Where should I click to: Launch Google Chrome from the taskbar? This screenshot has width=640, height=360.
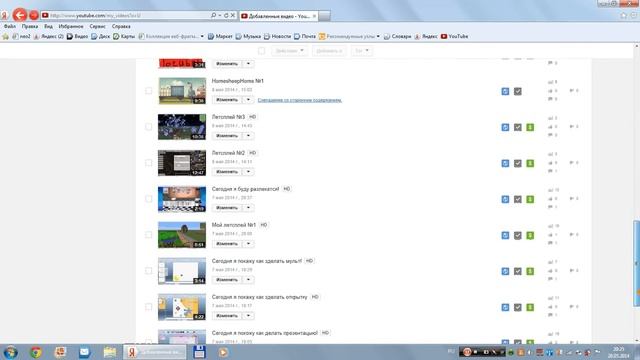click(x=36, y=352)
